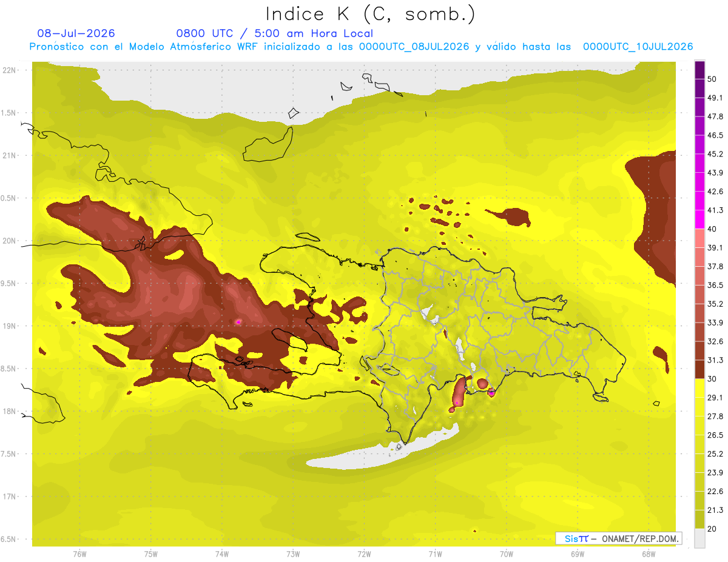Click the dark purple colorbar swatch above 50
The height and width of the screenshot is (562, 728).
coord(699,70)
